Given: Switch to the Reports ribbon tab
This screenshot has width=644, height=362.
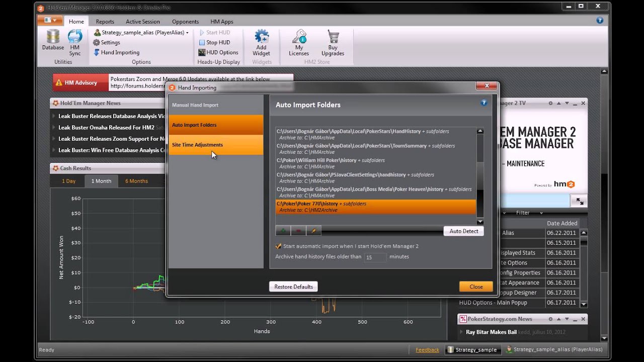Looking at the screenshot, I should (105, 22).
